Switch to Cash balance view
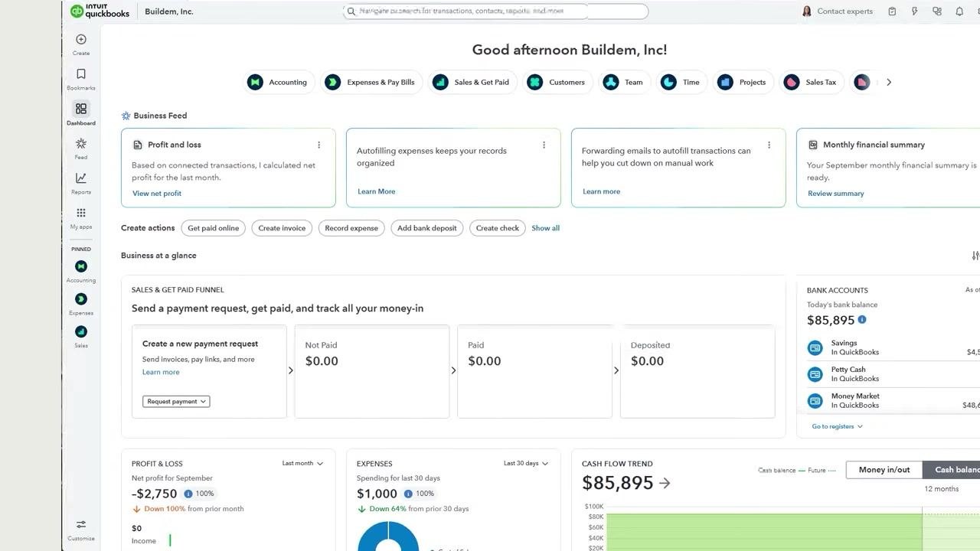The height and width of the screenshot is (551, 980). click(x=952, y=470)
